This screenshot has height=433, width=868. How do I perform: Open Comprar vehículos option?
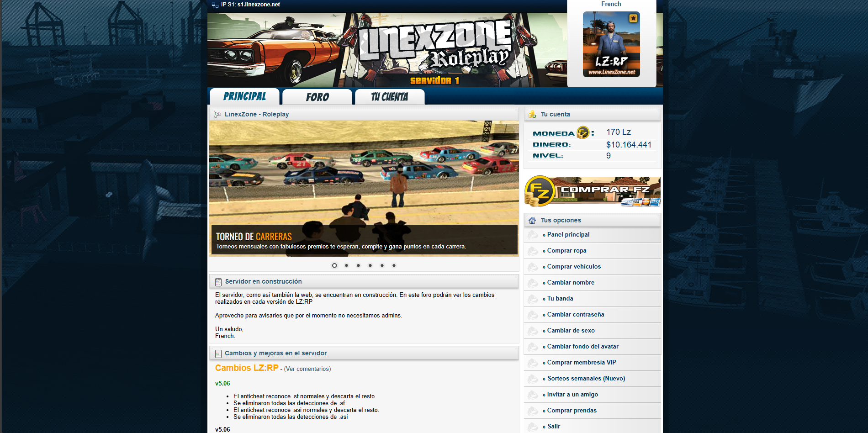coord(574,267)
